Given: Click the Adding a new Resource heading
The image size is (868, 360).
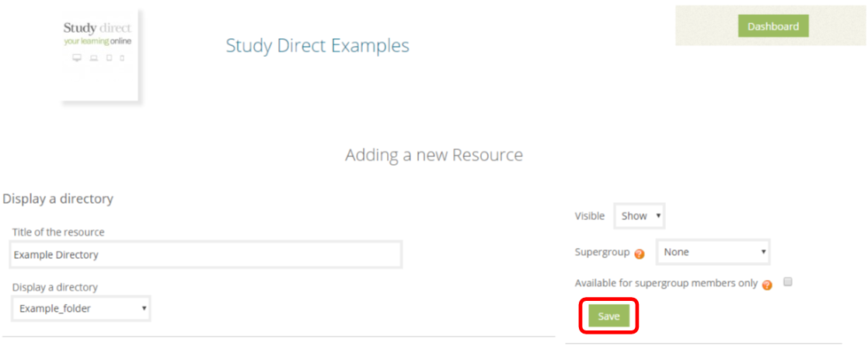Looking at the screenshot, I should 434,155.
